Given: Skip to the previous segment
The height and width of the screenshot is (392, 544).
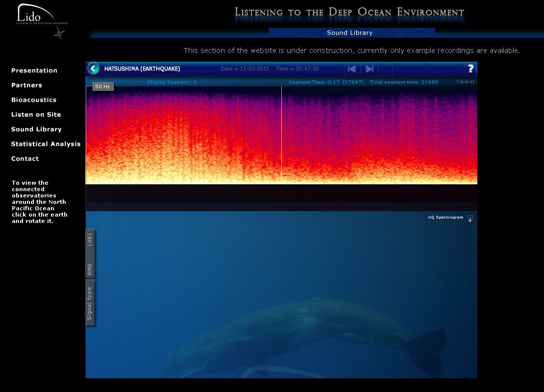Looking at the screenshot, I should pos(352,69).
